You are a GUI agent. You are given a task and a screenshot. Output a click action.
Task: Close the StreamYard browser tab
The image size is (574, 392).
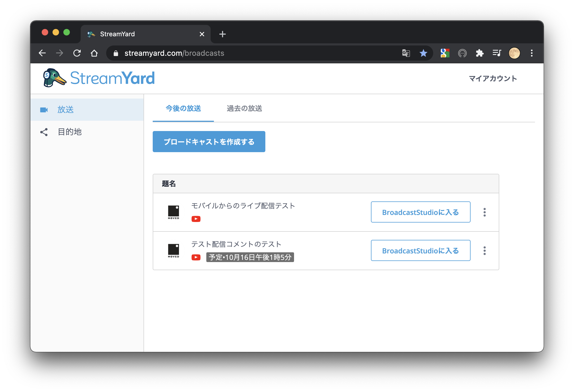coord(202,34)
